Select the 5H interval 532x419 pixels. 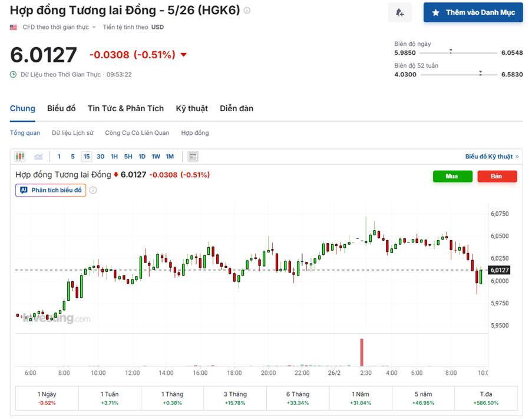(x=128, y=157)
